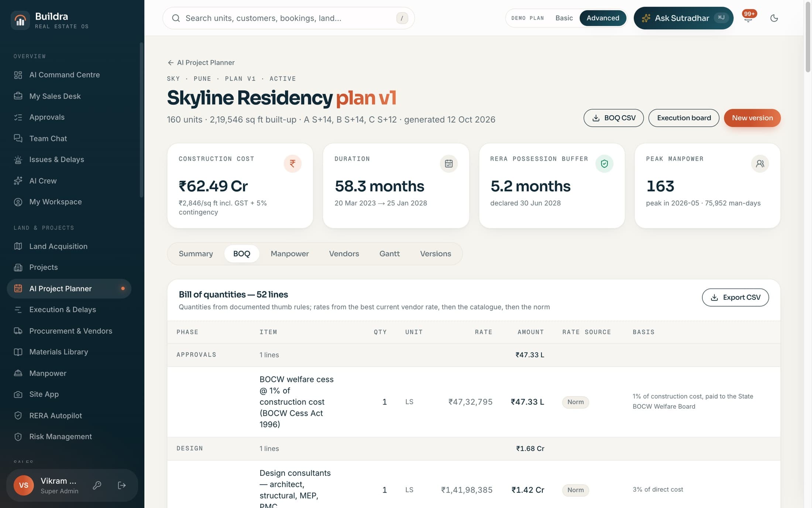812x508 pixels.
Task: Click the Buildra logo icon
Action: pyautogui.click(x=20, y=20)
